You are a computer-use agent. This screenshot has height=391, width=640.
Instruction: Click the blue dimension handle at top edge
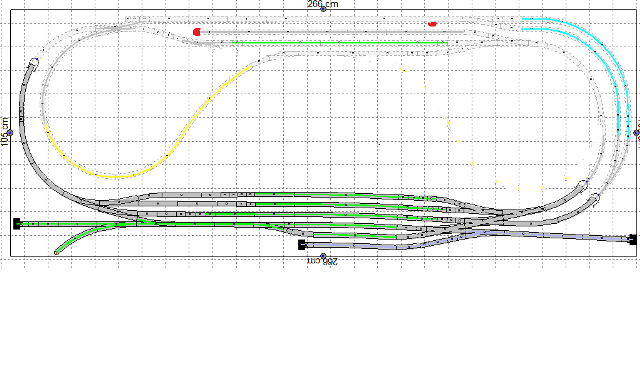323,9
